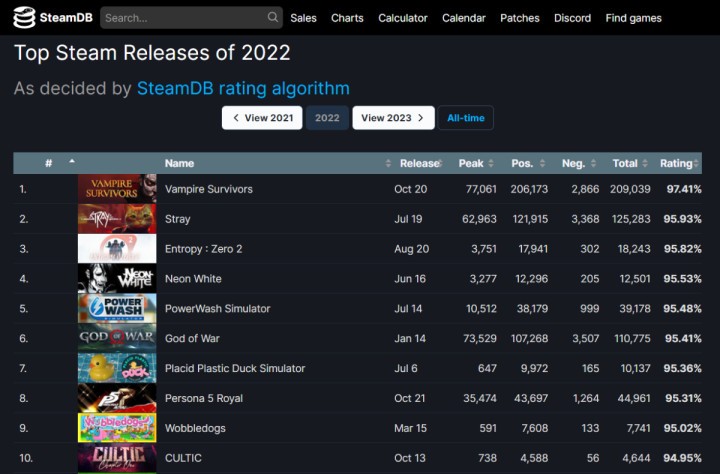This screenshot has height=474, width=720.
Task: Focus the Search input field
Action: coord(191,17)
